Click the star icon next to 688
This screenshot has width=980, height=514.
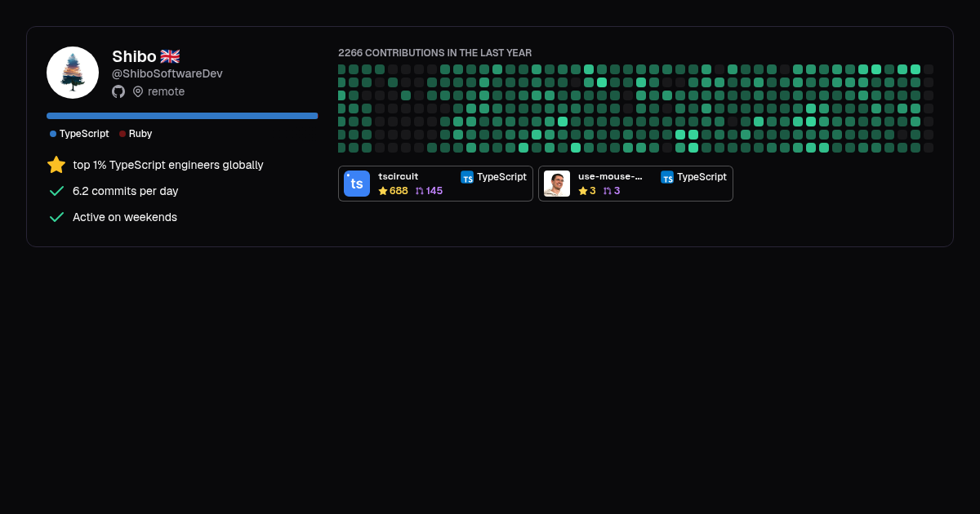(383, 191)
